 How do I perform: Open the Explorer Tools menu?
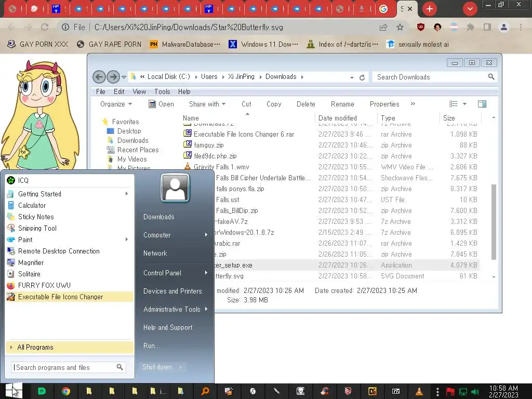click(162, 91)
